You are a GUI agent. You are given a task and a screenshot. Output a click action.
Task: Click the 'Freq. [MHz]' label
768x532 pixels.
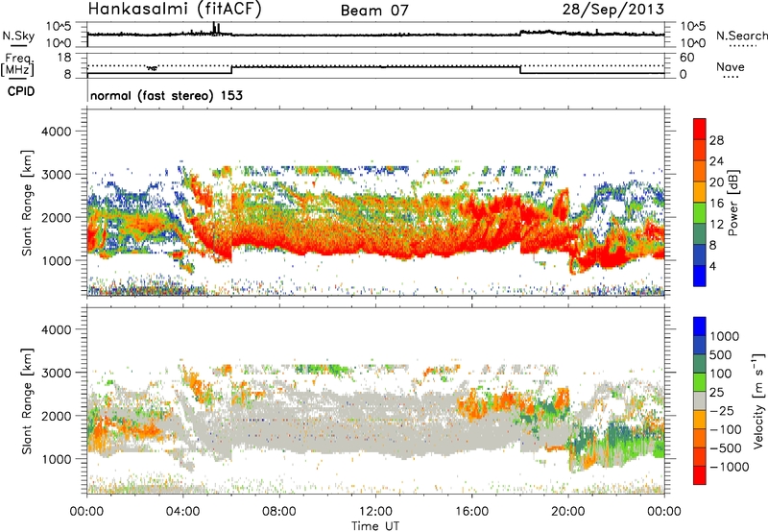point(17,64)
